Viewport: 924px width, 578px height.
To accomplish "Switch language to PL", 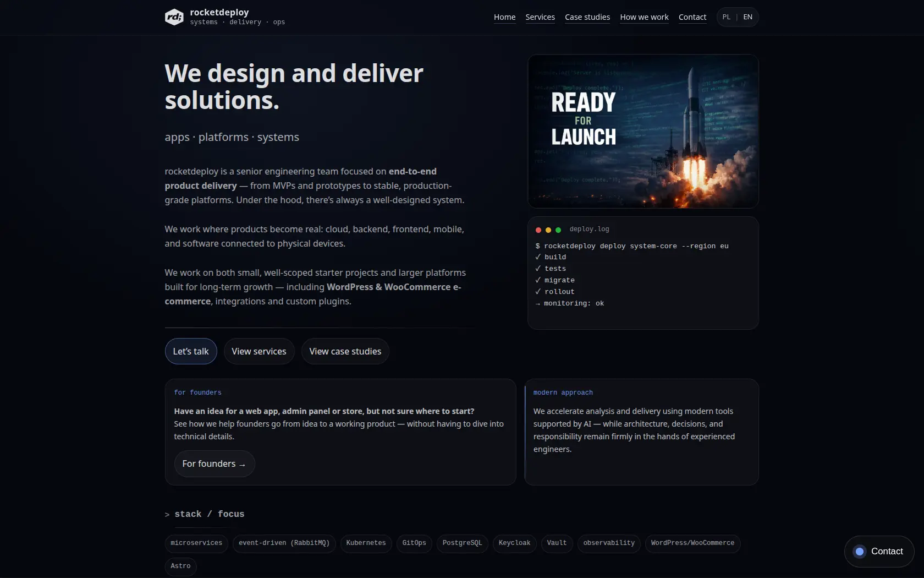I will (x=727, y=17).
